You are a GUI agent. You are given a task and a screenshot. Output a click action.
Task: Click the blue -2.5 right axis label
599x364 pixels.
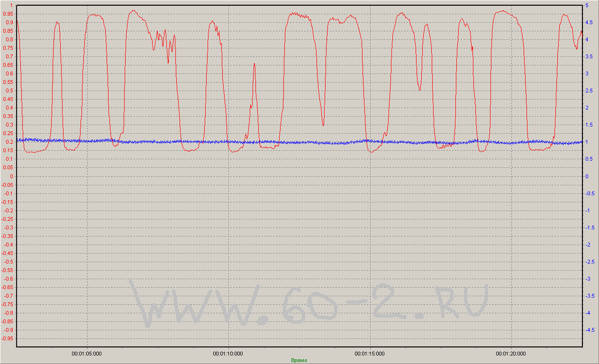[x=590, y=262]
